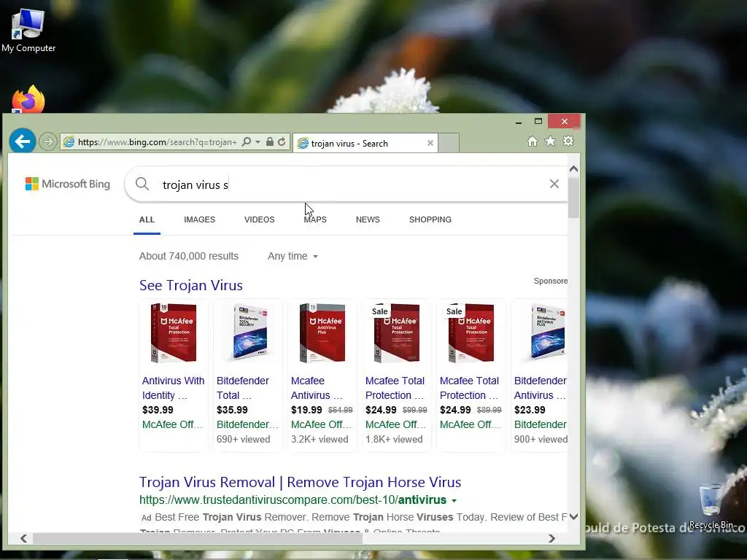The width and height of the screenshot is (747, 560).
Task: Open address bar autocomplete dropdown arrow
Action: point(258,142)
